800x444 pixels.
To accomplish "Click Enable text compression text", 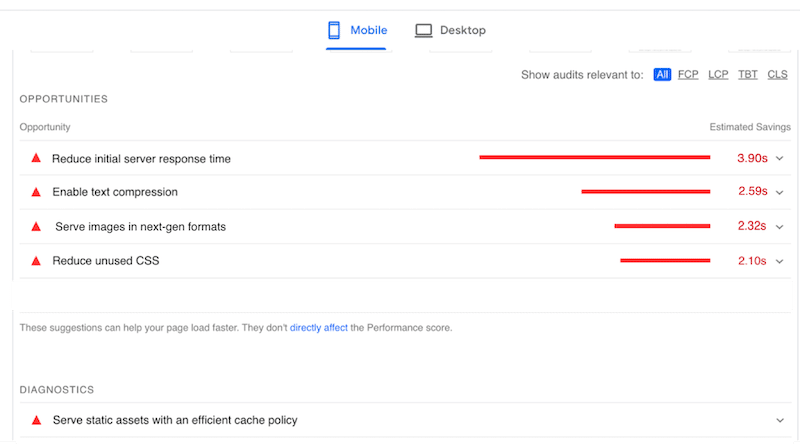I will click(x=115, y=192).
